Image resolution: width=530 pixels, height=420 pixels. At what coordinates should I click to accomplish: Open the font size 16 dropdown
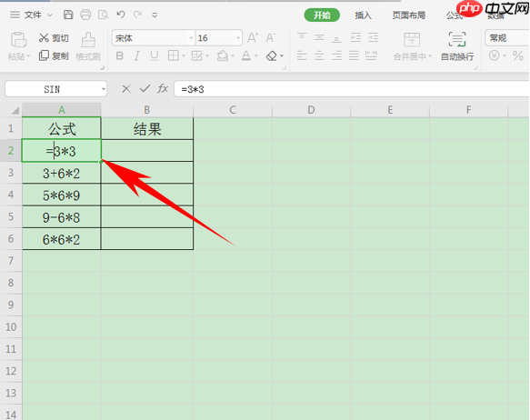tap(238, 38)
